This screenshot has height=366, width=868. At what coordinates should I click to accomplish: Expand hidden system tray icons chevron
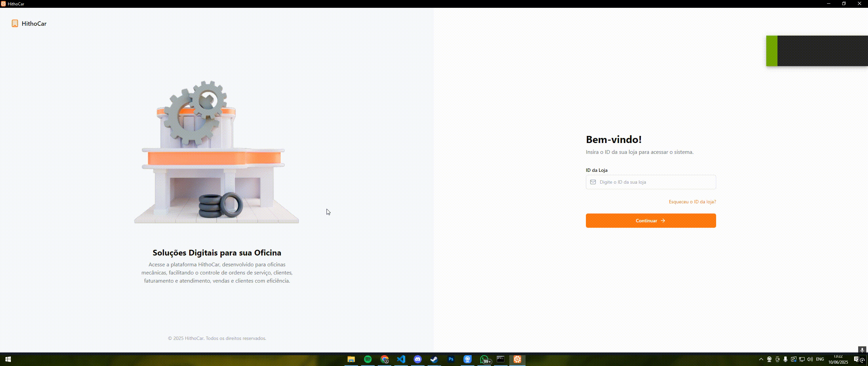(761, 359)
